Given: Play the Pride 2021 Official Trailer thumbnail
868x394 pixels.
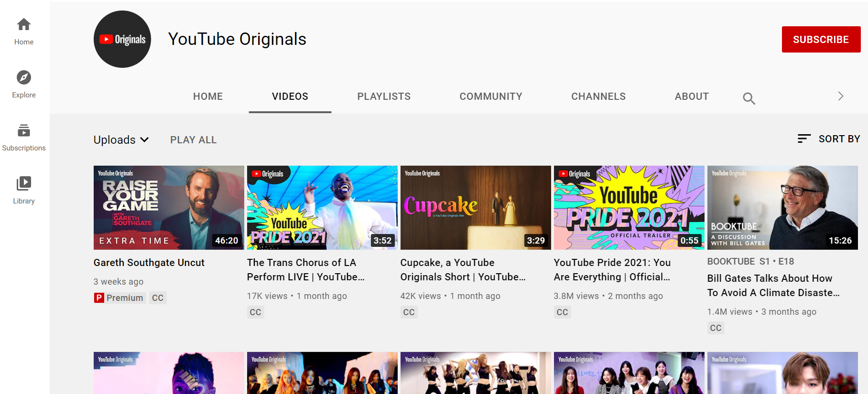Looking at the screenshot, I should tap(629, 208).
